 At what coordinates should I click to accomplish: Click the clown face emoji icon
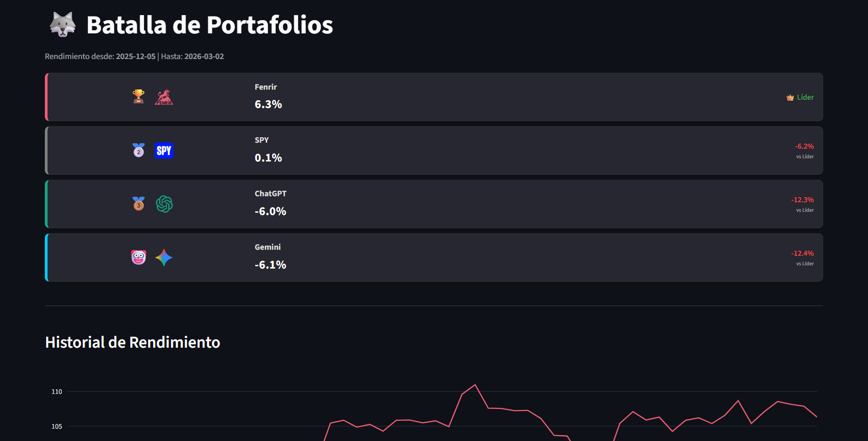[x=139, y=257]
